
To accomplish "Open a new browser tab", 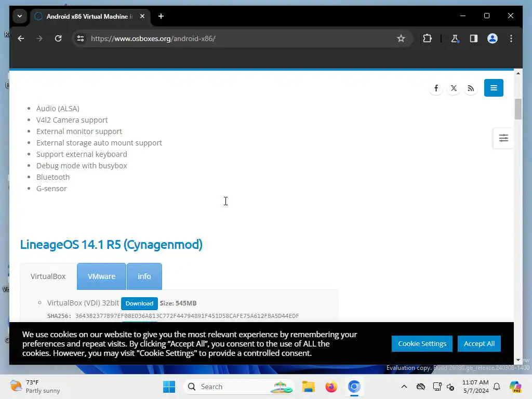I will (161, 16).
